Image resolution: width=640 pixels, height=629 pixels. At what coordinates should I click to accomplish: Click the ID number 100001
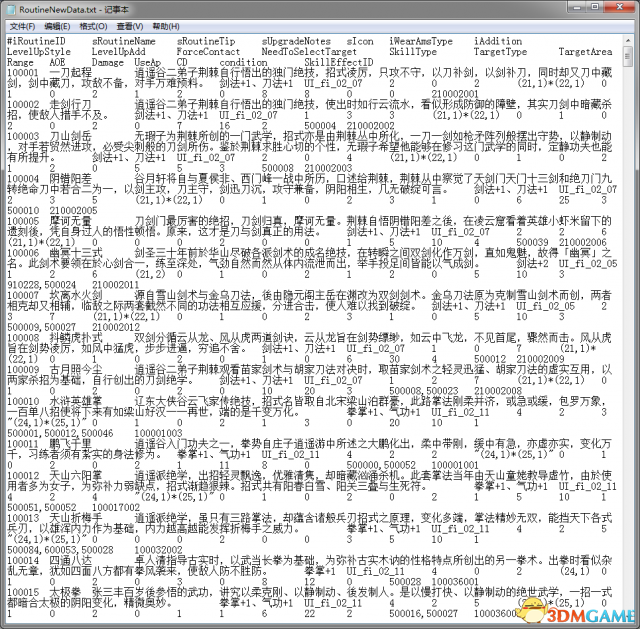[23, 73]
